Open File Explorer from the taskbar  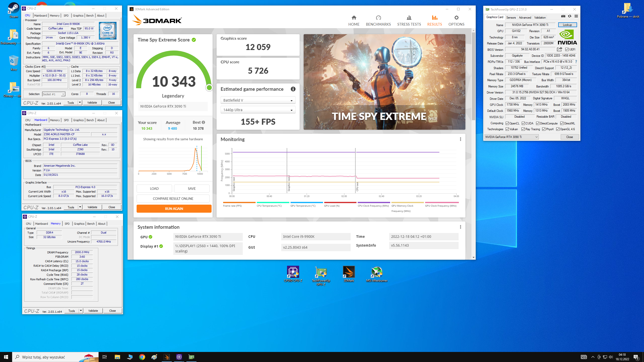coord(117,357)
